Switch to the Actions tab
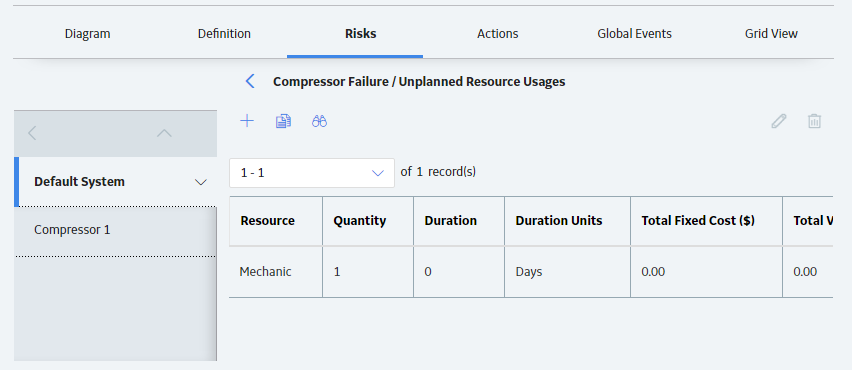 (x=498, y=34)
